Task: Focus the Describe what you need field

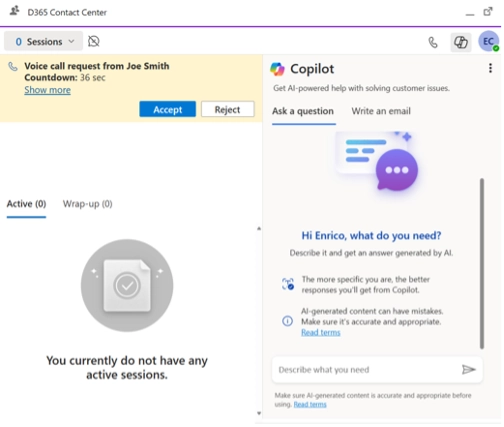Action: 367,370
